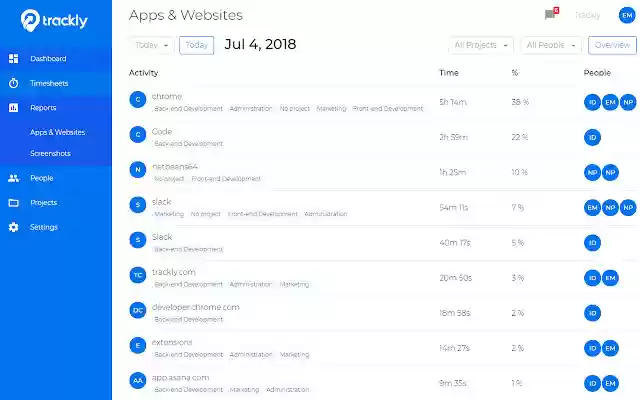Click the Timesheets stopwatch icon
Screen dimensions: 640x400
click(x=13, y=83)
